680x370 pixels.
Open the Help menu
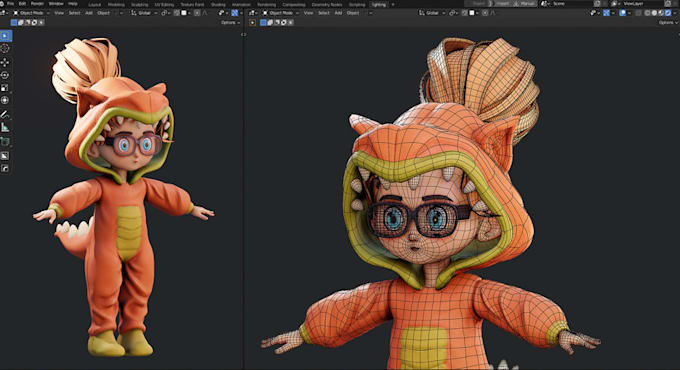pos(73,4)
